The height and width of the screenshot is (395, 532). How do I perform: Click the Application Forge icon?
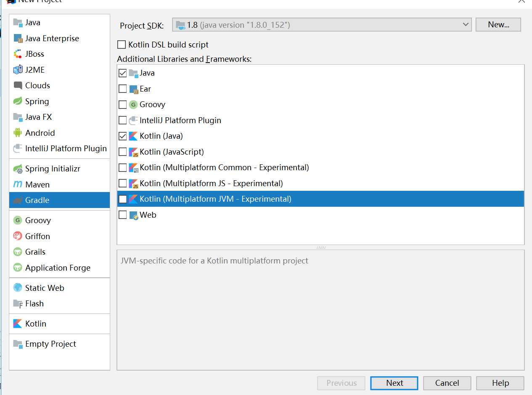(x=18, y=268)
